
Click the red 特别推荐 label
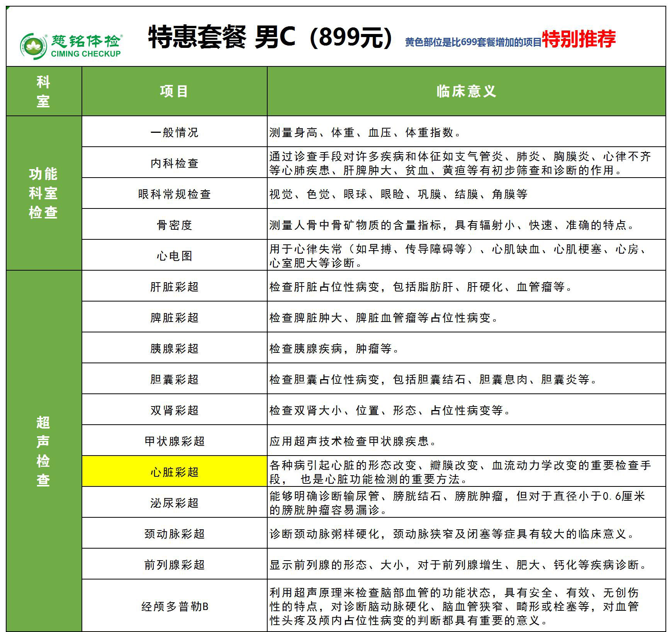click(x=579, y=39)
